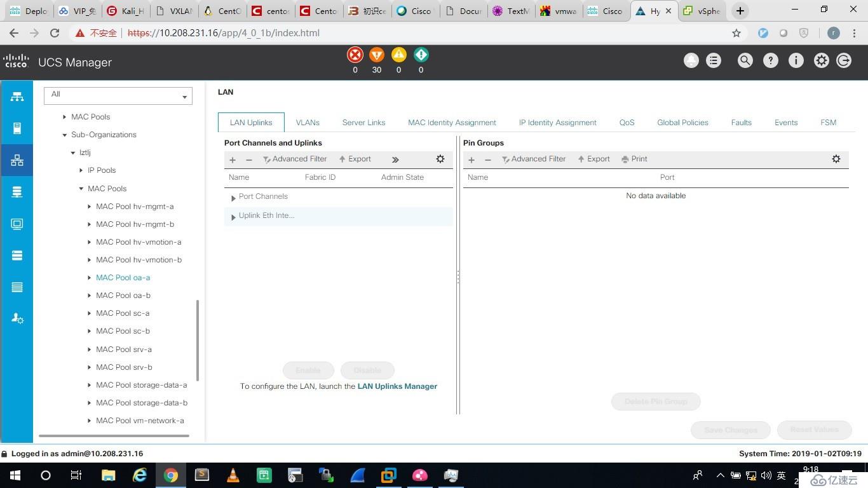This screenshot has height=488, width=868.
Task: Open the task list icon in header
Action: pyautogui.click(x=714, y=60)
